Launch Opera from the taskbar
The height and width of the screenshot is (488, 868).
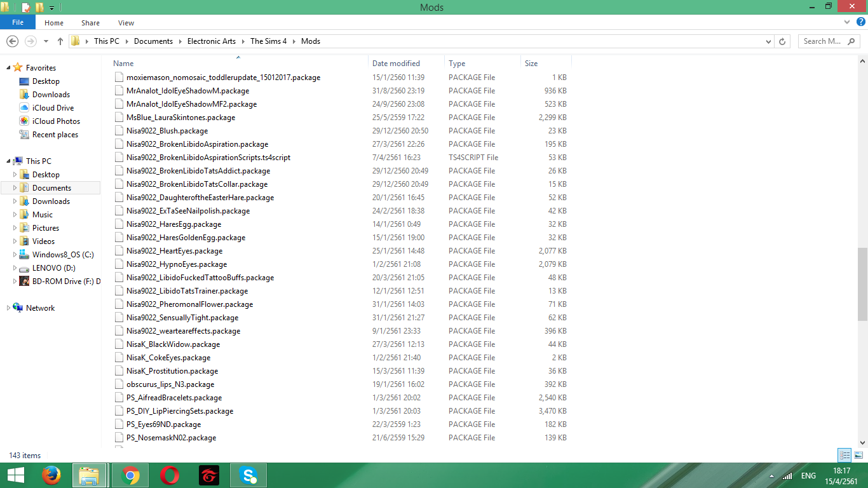point(169,475)
